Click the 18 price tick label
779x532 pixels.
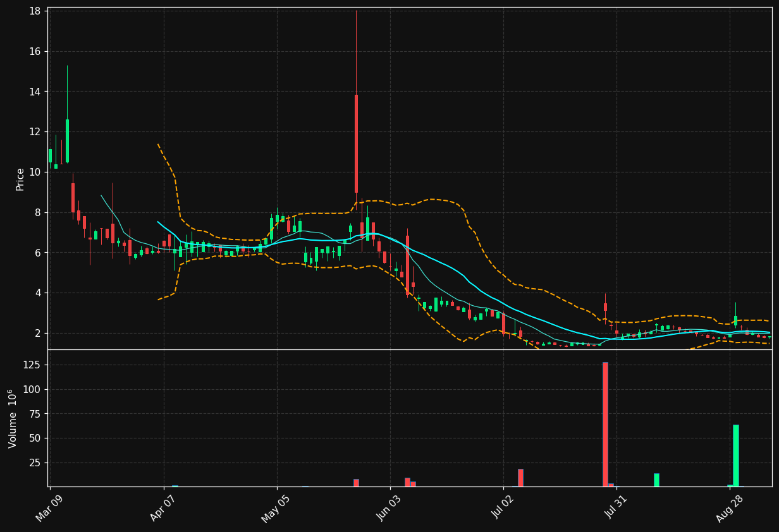click(35, 11)
